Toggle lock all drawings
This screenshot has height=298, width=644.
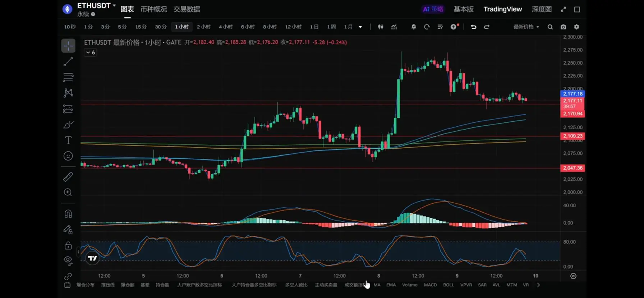tap(68, 245)
